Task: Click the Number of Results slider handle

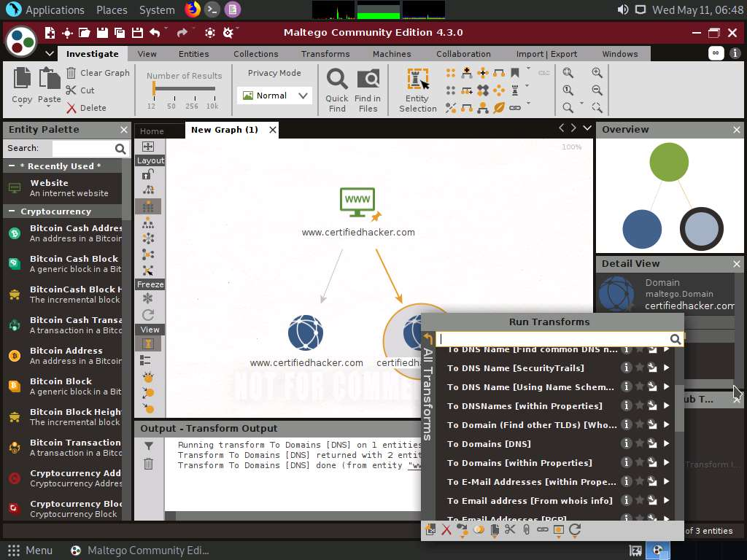Action: pyautogui.click(x=153, y=88)
